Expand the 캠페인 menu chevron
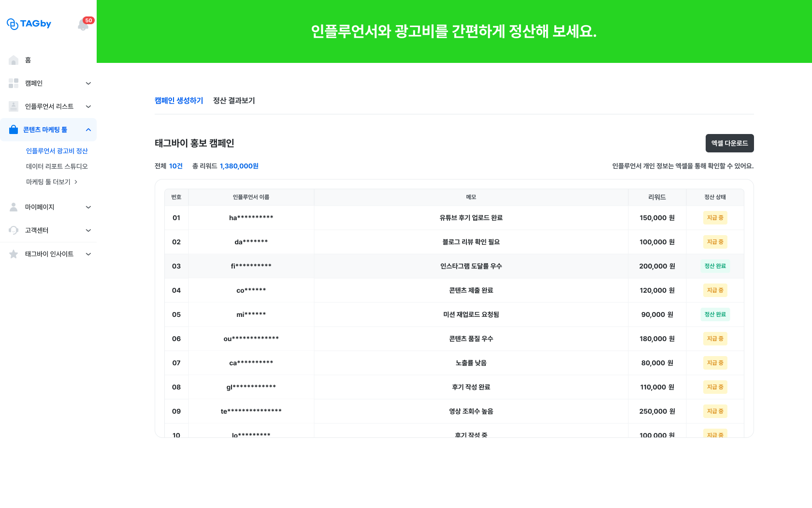812x508 pixels. tap(88, 83)
